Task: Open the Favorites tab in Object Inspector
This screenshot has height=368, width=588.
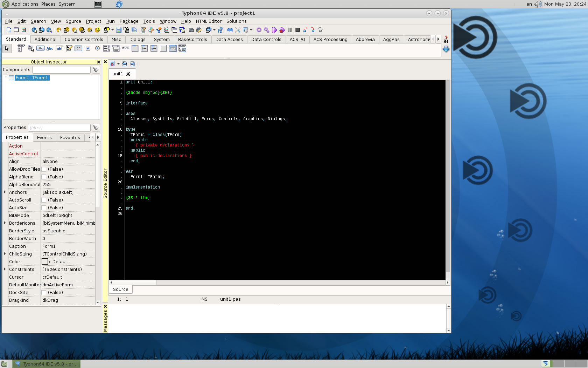Action: (x=70, y=138)
